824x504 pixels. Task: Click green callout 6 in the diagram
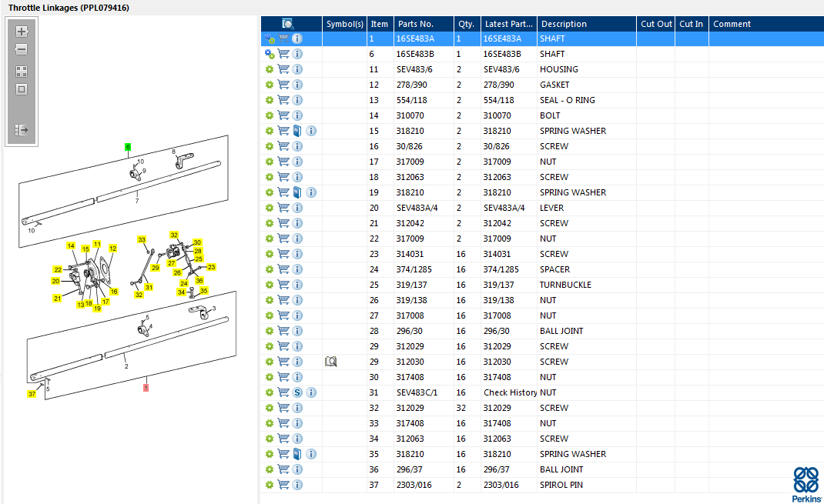[x=128, y=146]
